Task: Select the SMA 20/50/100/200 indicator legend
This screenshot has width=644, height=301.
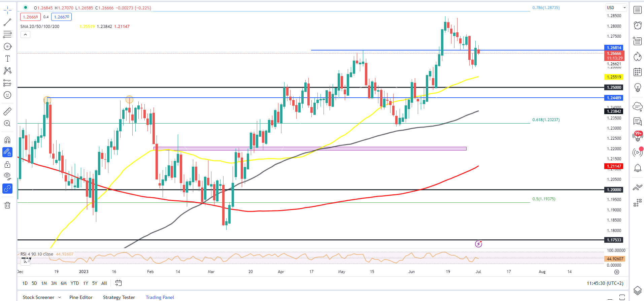Action: pyautogui.click(x=40, y=26)
